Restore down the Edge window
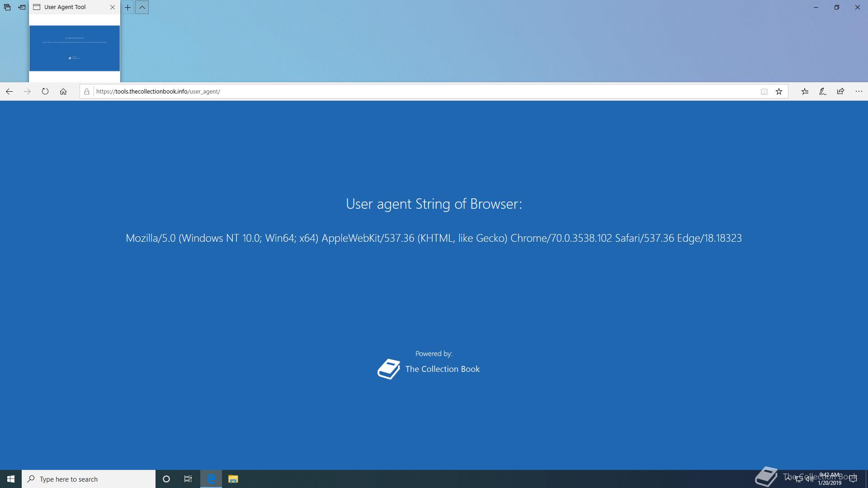Screen dimensions: 868x488 [837, 7]
